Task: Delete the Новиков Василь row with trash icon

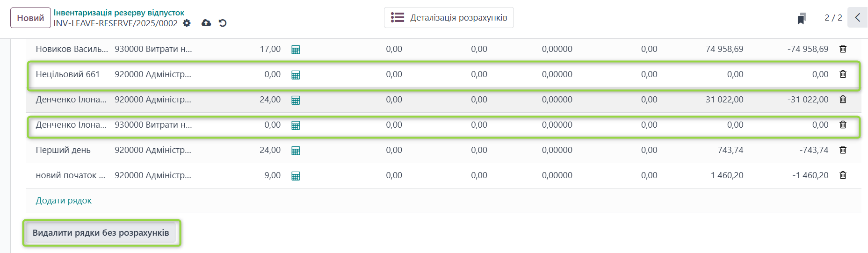Action: 843,49
